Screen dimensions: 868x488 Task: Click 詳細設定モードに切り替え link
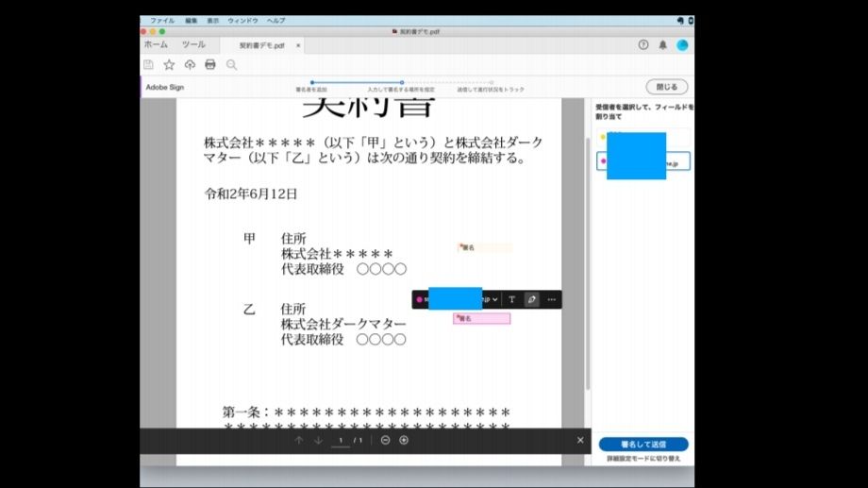click(643, 459)
